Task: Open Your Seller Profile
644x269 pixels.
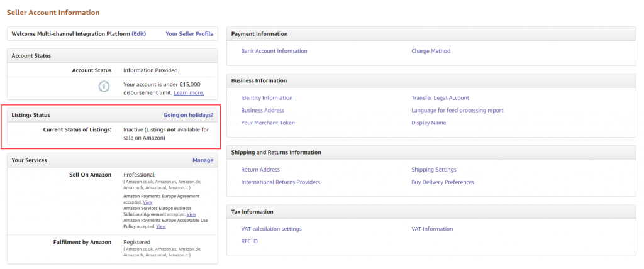Action: pyautogui.click(x=189, y=33)
